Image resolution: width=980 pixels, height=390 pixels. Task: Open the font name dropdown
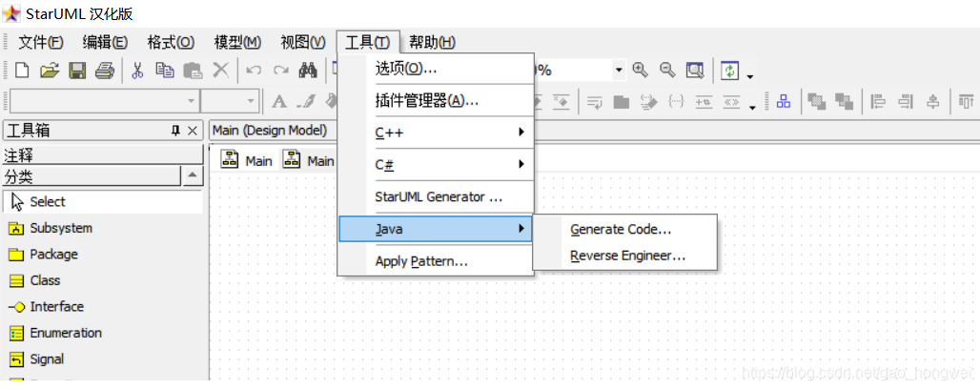point(192,101)
